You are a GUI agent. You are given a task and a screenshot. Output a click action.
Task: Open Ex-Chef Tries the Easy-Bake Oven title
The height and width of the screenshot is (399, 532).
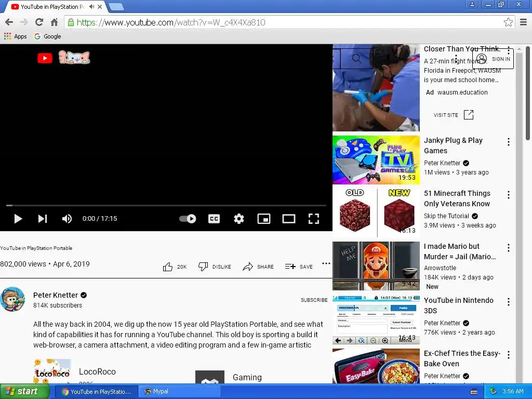(462, 358)
